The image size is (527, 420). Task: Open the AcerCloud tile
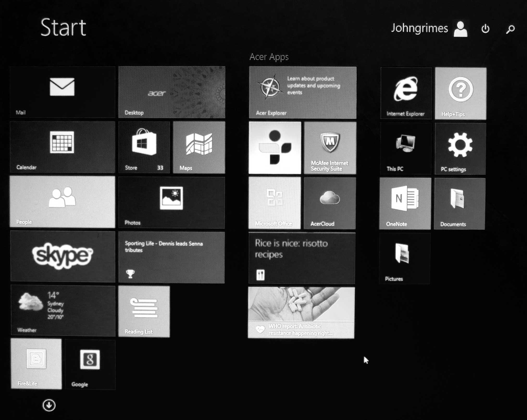tap(330, 203)
